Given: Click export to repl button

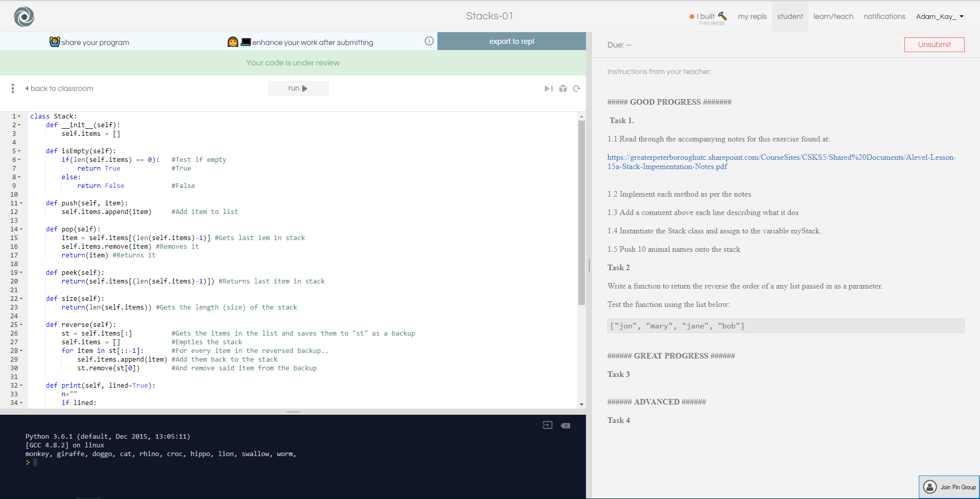Looking at the screenshot, I should pos(511,41).
